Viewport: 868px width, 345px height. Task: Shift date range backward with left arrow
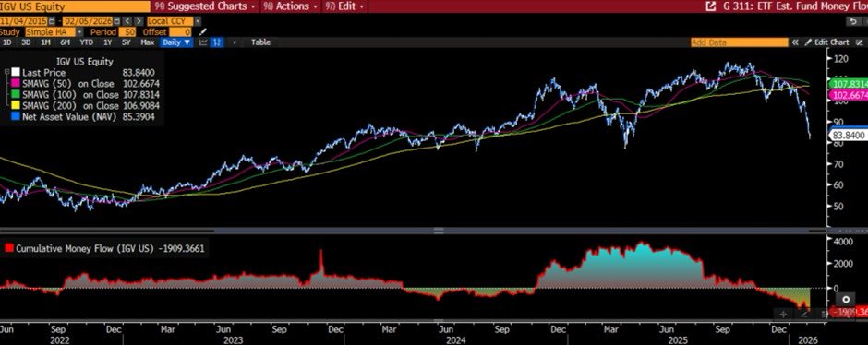click(x=127, y=21)
